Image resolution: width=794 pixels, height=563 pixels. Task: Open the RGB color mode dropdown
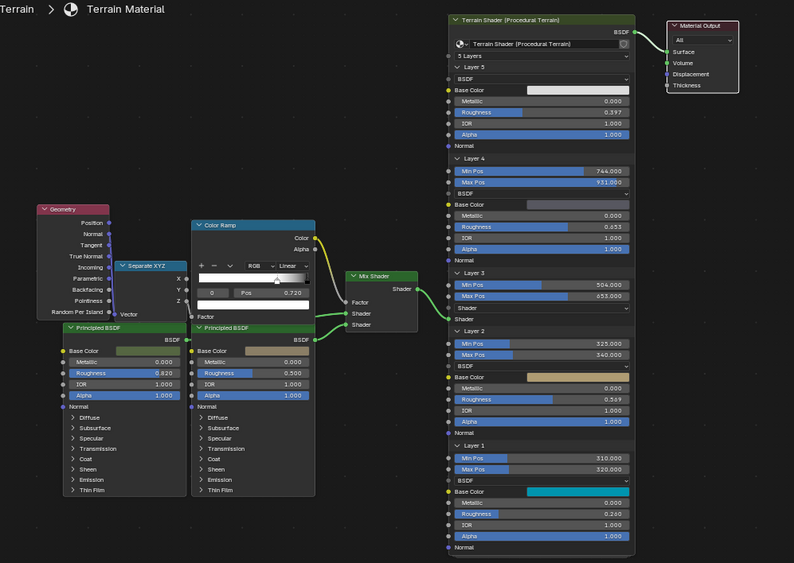click(260, 266)
